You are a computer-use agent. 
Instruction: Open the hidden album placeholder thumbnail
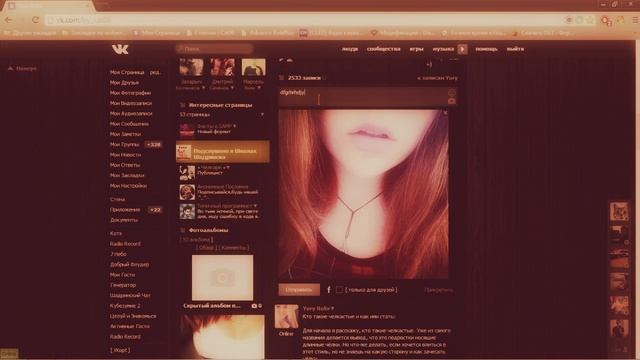(x=222, y=278)
